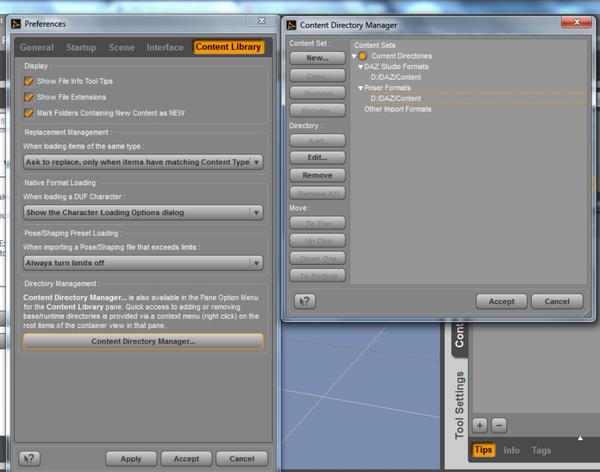
Task: Click the What's This help icon in Preferences
Action: coord(29,458)
